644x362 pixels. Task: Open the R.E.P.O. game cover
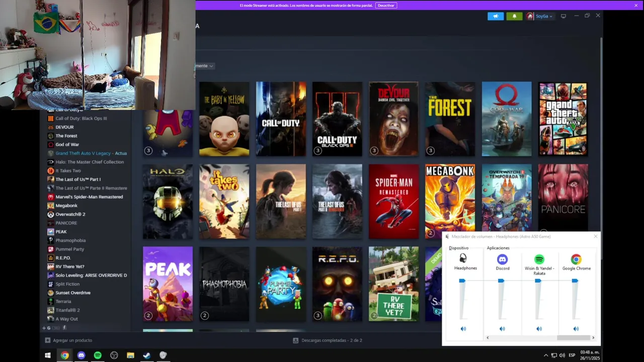click(x=337, y=284)
